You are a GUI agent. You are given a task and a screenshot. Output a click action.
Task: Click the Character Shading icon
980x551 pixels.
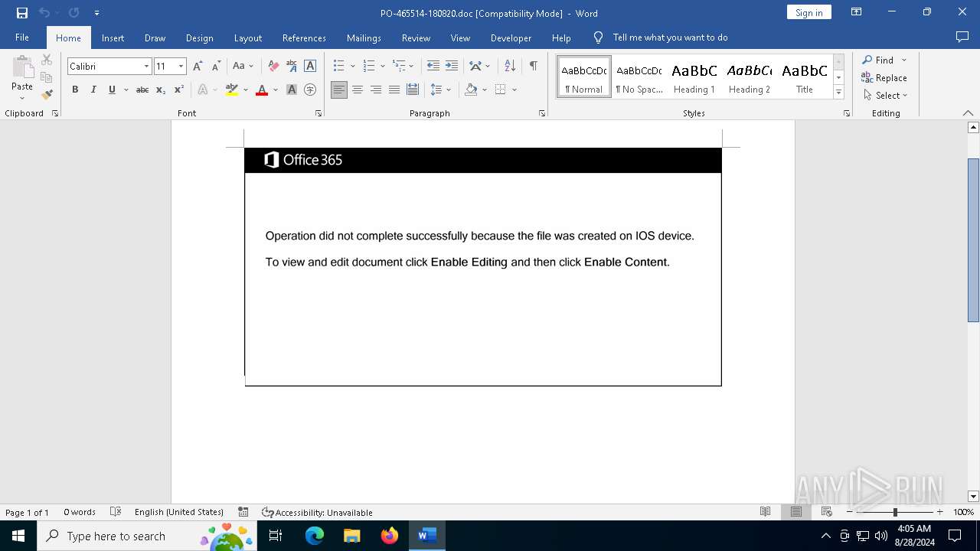pyautogui.click(x=292, y=90)
